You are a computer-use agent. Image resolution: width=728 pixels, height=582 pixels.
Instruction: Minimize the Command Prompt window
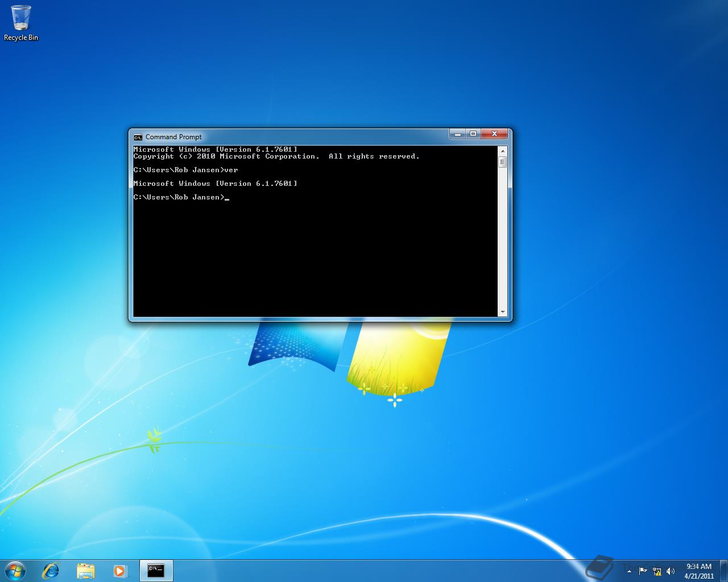(x=458, y=134)
